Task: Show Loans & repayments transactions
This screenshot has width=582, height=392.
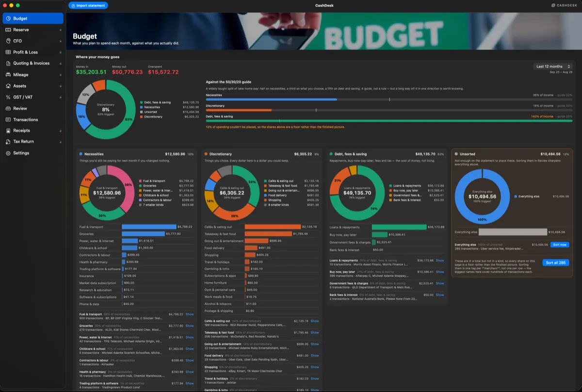Action: click(440, 260)
